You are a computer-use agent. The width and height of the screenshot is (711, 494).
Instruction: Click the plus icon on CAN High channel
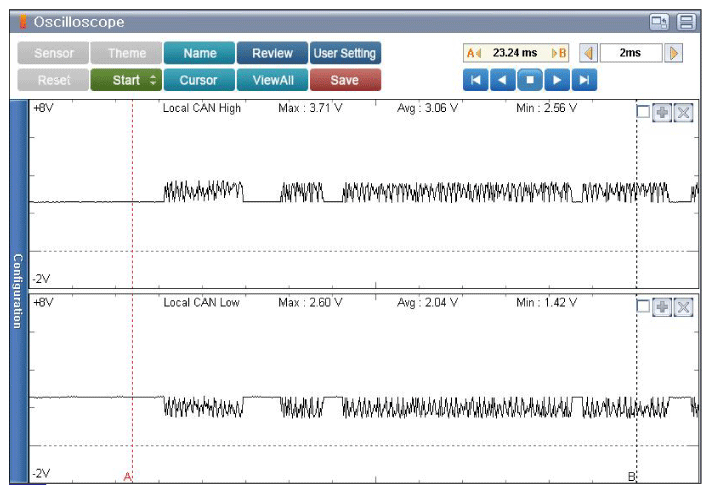(x=662, y=113)
